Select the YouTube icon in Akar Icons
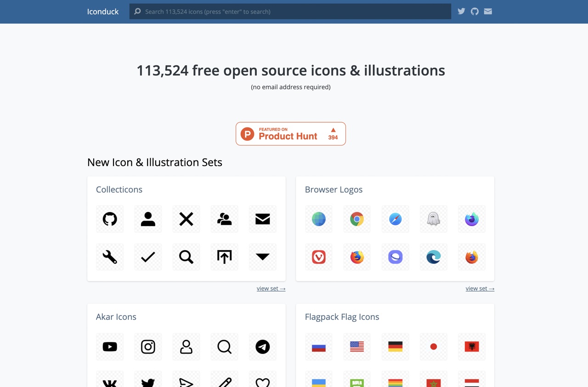Viewport: 588px width, 387px height. coord(110,347)
